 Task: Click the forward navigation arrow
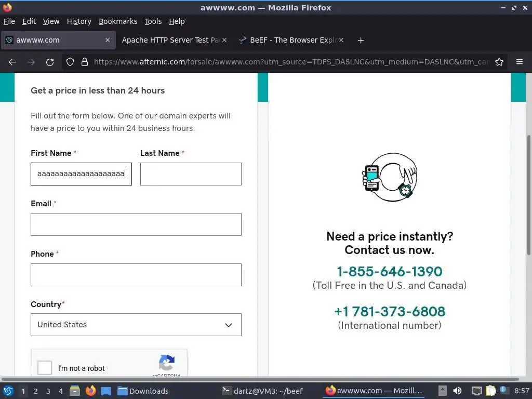(31, 62)
